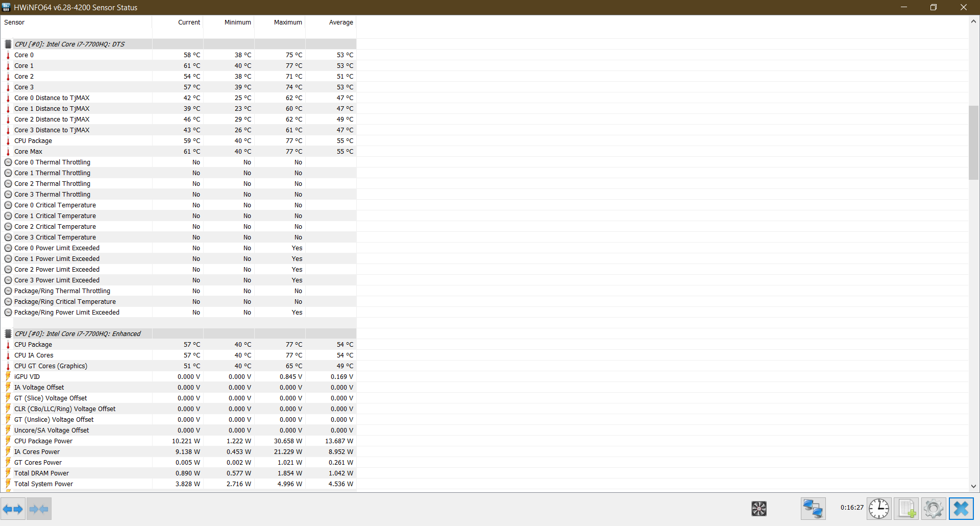Click the network remote monitoring icon

(x=813, y=509)
